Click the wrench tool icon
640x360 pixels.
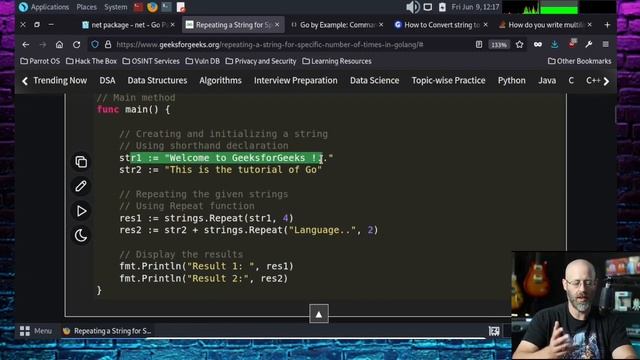point(589,44)
